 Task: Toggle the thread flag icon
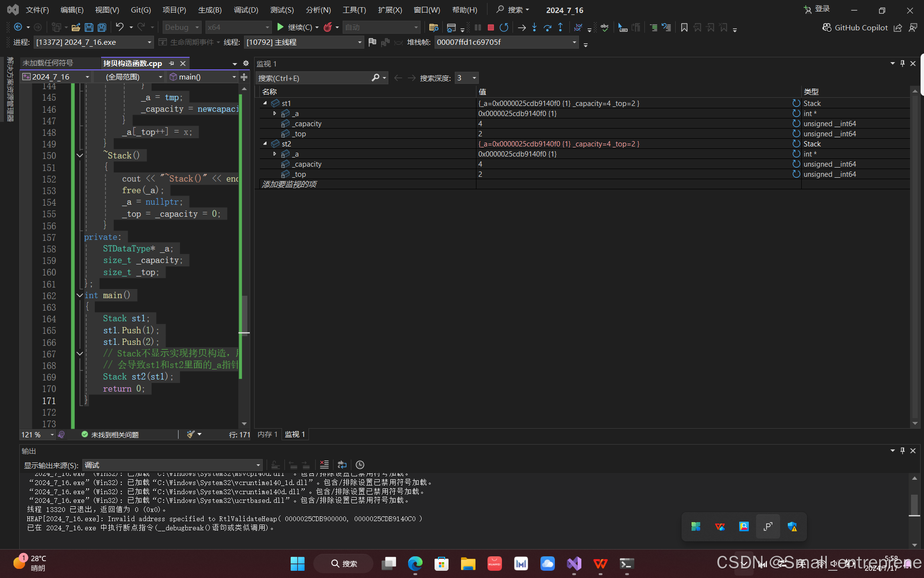point(372,42)
